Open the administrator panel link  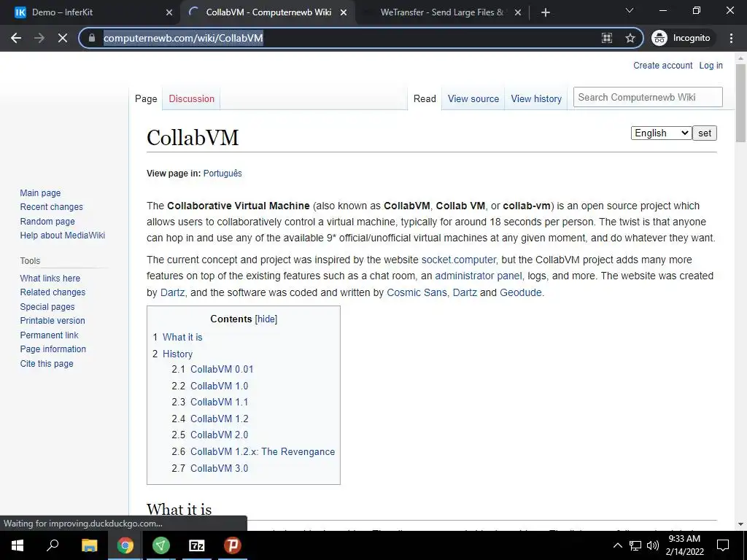[479, 276]
